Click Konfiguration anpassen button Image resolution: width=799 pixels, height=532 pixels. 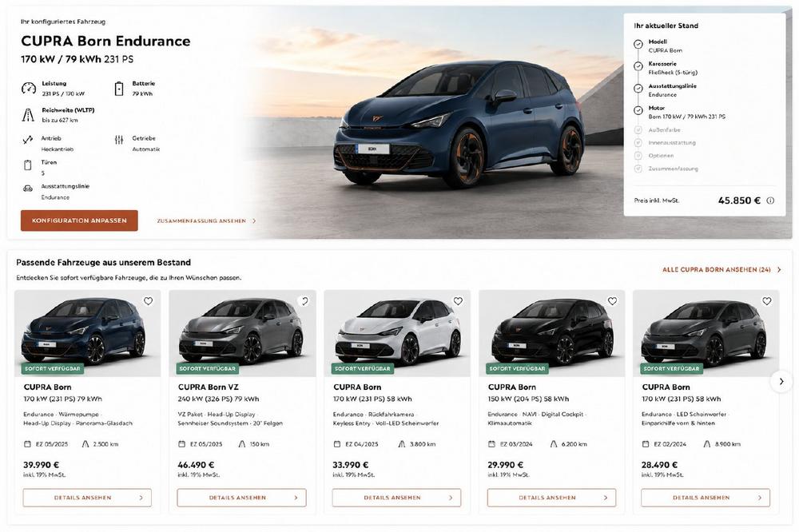(x=79, y=220)
